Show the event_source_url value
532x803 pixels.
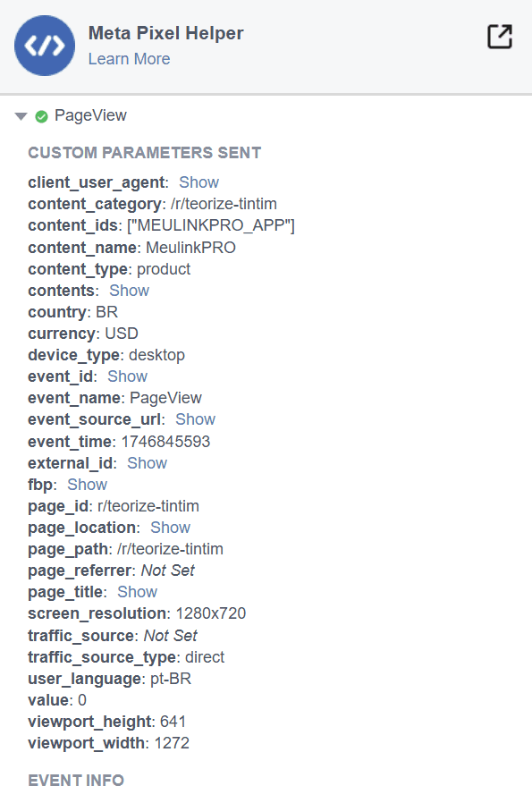point(195,419)
